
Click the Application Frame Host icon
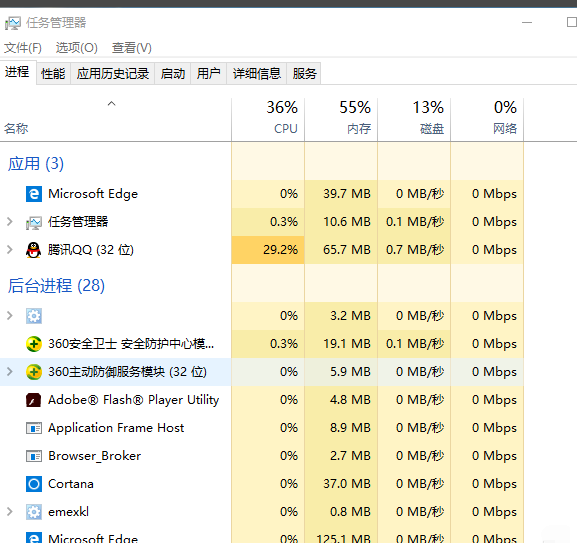[x=34, y=428]
